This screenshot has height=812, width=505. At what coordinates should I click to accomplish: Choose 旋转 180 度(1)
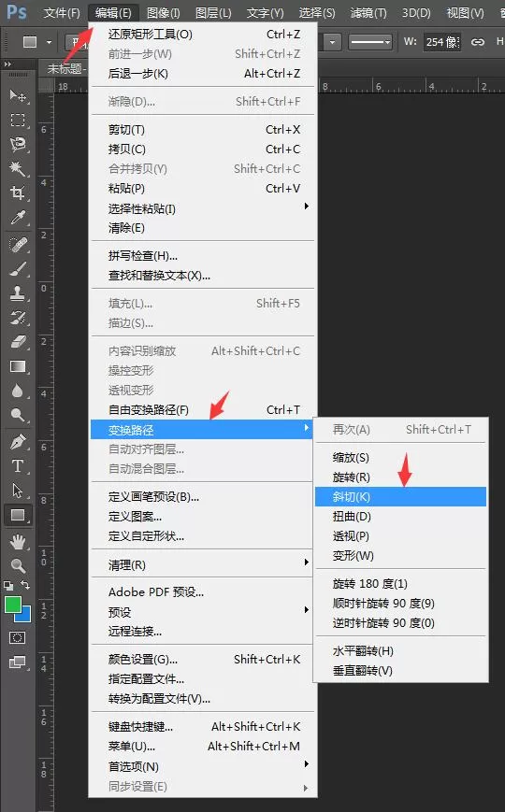coord(401,584)
